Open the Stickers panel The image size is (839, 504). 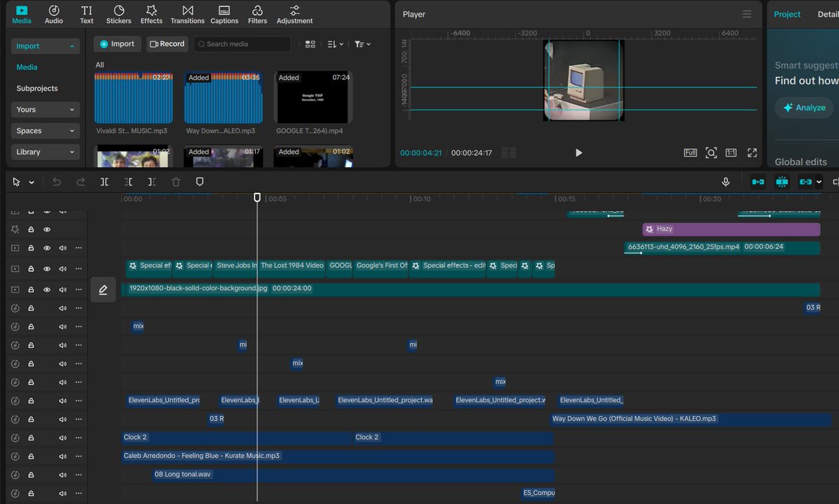pyautogui.click(x=119, y=14)
